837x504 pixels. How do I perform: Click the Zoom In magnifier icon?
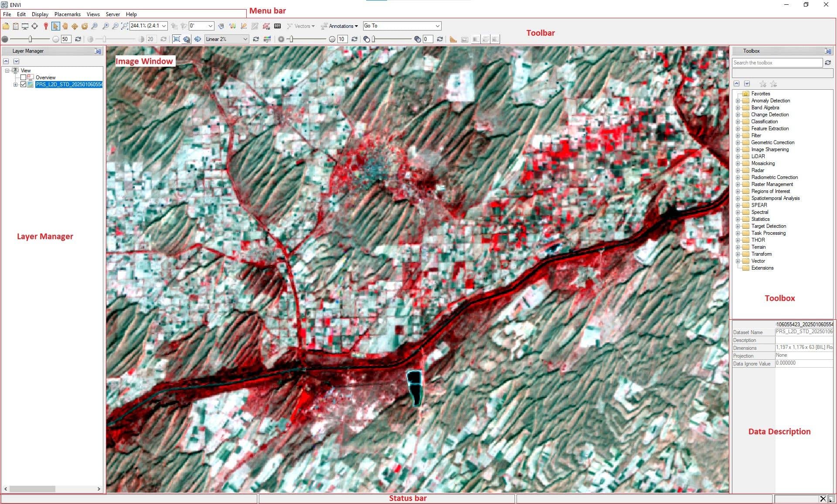point(105,26)
